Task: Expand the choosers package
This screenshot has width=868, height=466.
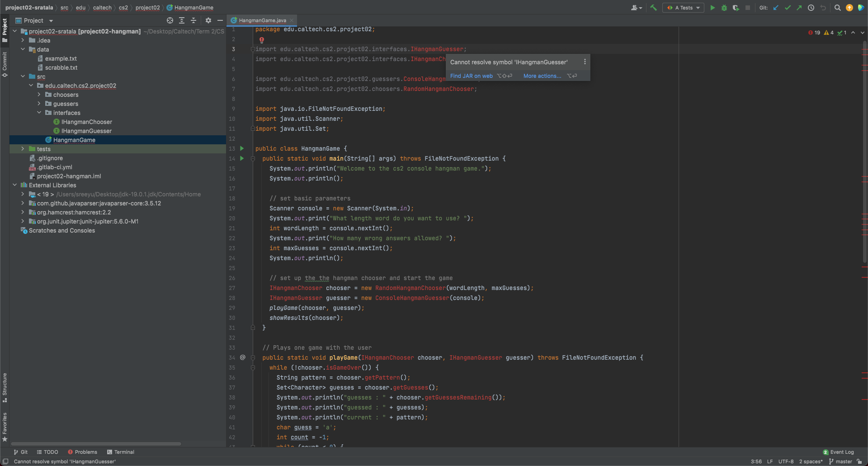Action: (x=39, y=95)
